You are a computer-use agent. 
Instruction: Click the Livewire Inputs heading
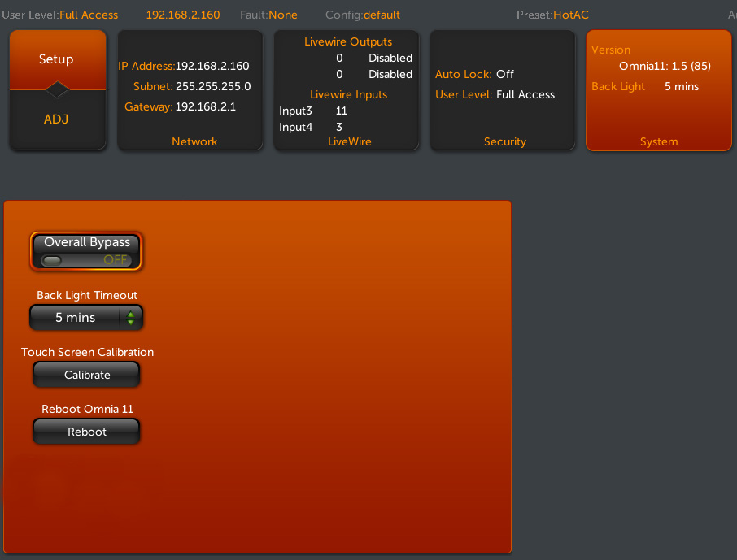tap(348, 95)
